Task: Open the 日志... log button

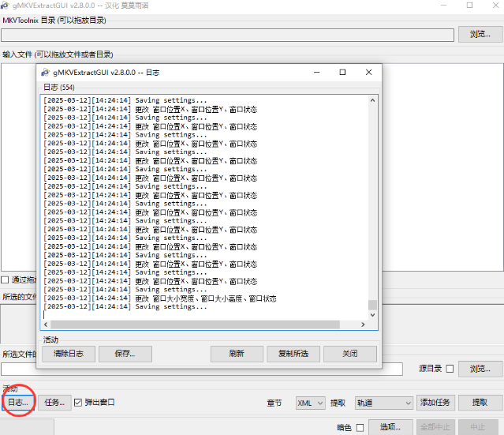Action: 18,403
